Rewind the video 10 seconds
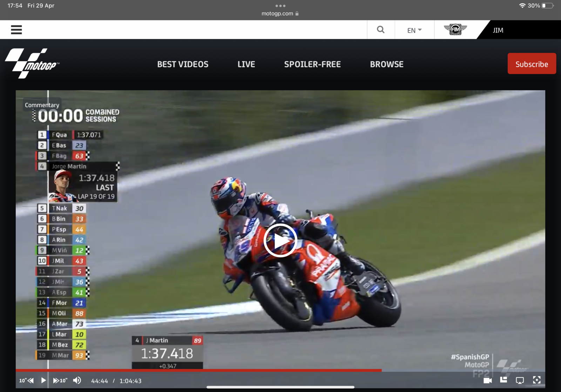 27,380
